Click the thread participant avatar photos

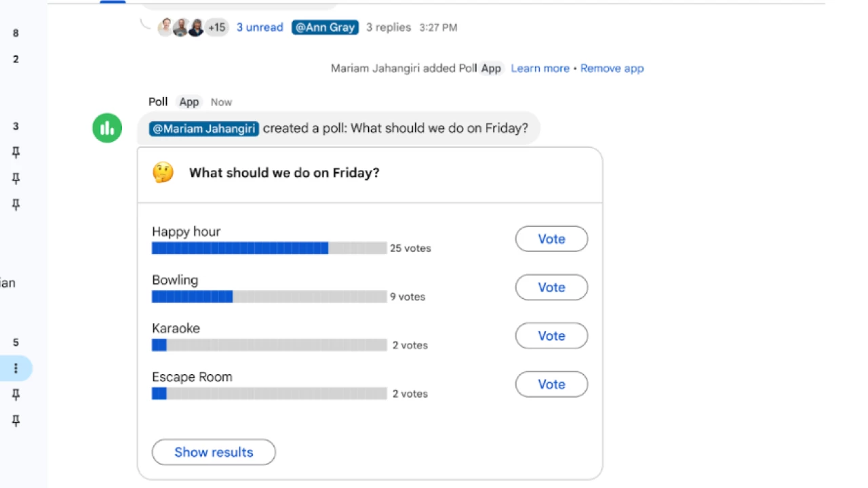point(180,27)
